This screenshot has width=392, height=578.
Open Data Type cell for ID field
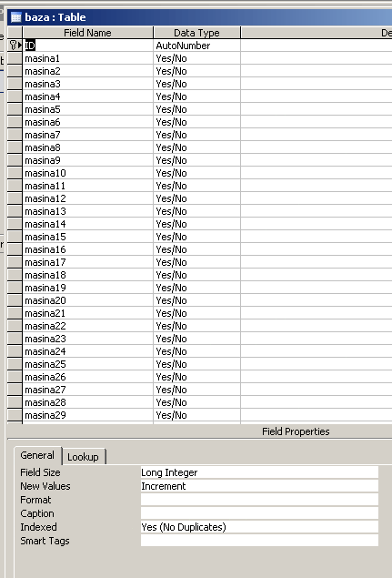196,46
